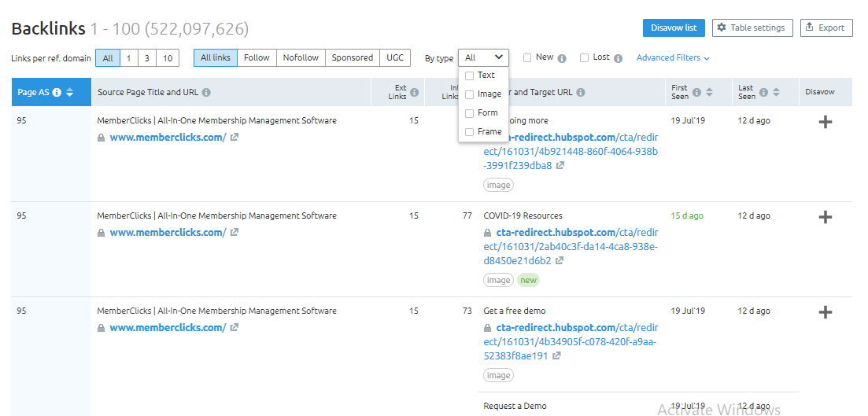
Task: Set links per ref. domain to 10
Action: 167,57
